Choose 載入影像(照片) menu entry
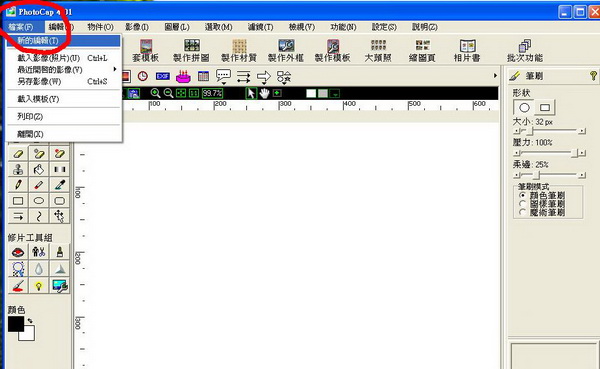 pos(64,58)
